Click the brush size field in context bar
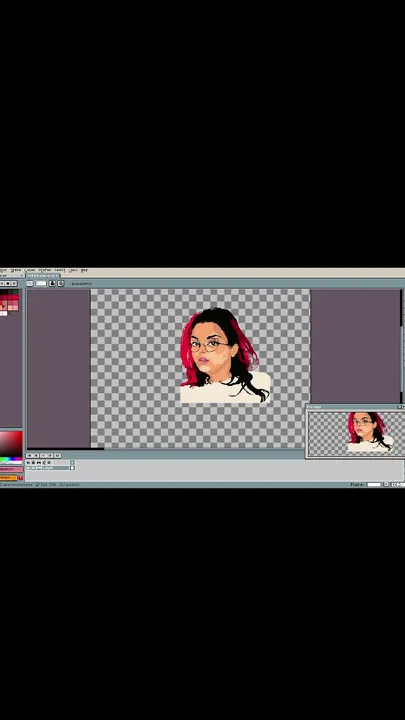 [x=41, y=283]
